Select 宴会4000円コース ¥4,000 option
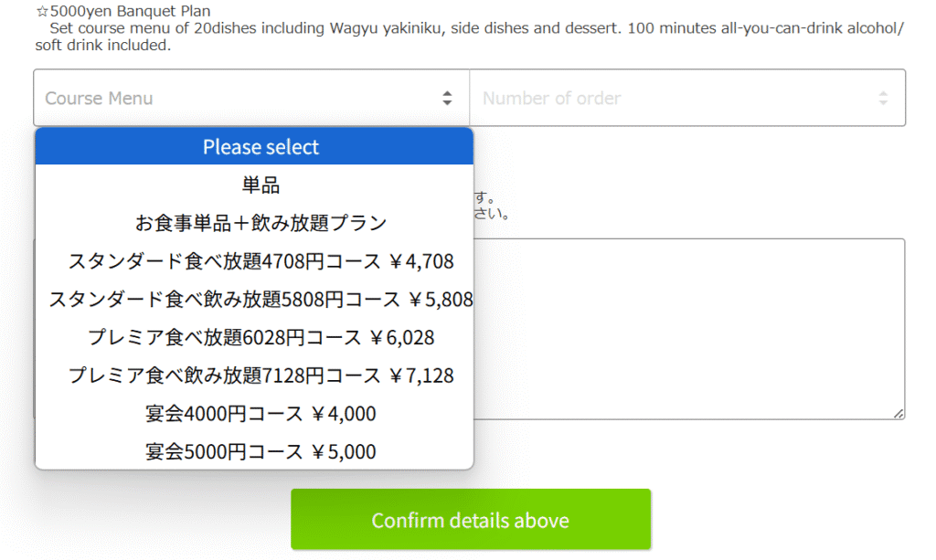 pyautogui.click(x=254, y=414)
